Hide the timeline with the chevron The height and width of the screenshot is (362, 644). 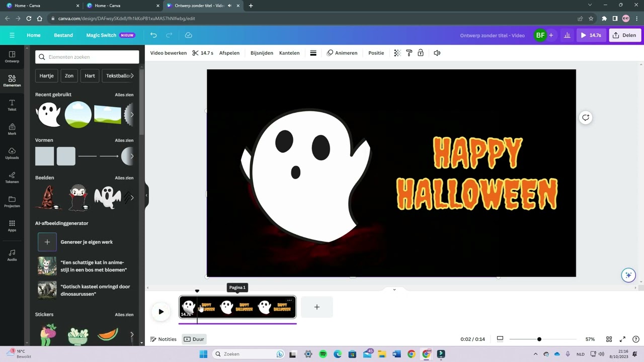(x=394, y=289)
